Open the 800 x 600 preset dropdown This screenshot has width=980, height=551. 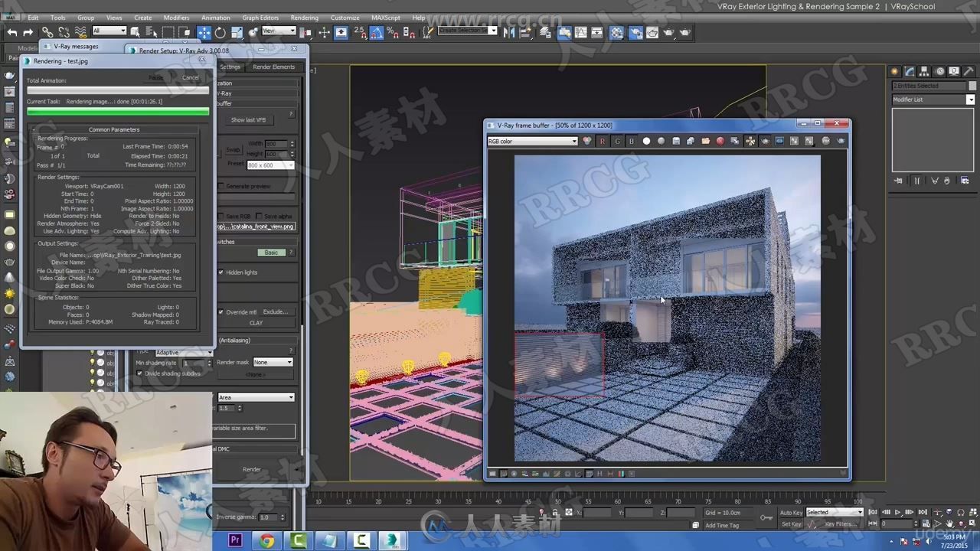pos(269,165)
